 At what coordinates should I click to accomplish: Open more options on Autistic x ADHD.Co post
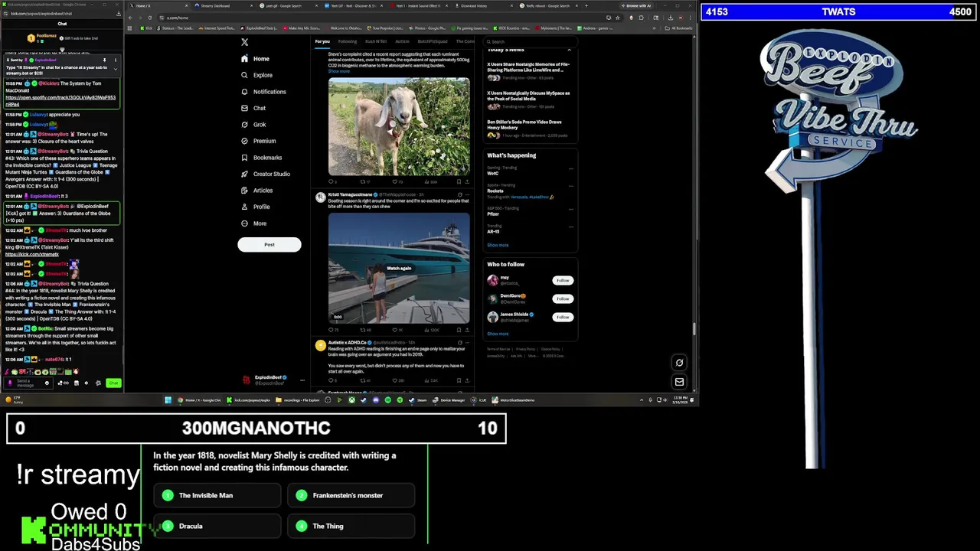[x=467, y=342]
